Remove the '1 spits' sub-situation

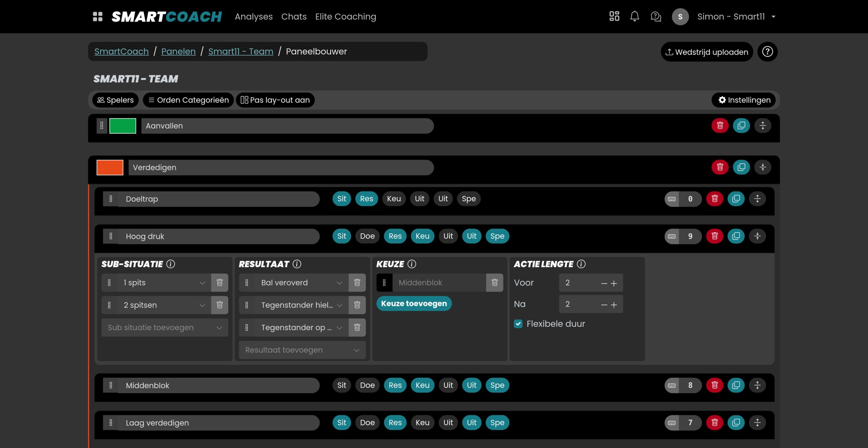220,283
